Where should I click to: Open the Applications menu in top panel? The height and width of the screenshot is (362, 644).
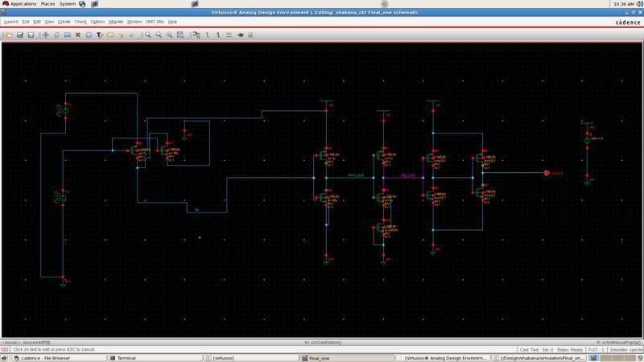pos(23,4)
